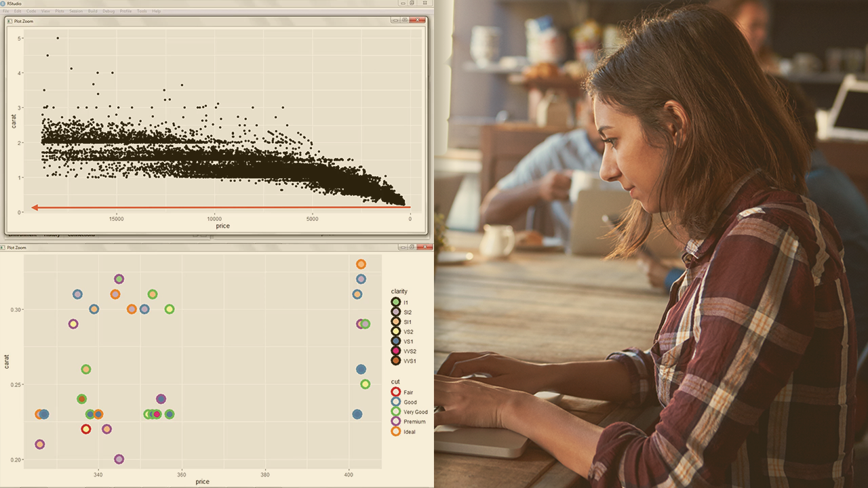868x488 pixels.
Task: Click the upper Plot Zoom window icon
Action: [x=9, y=21]
